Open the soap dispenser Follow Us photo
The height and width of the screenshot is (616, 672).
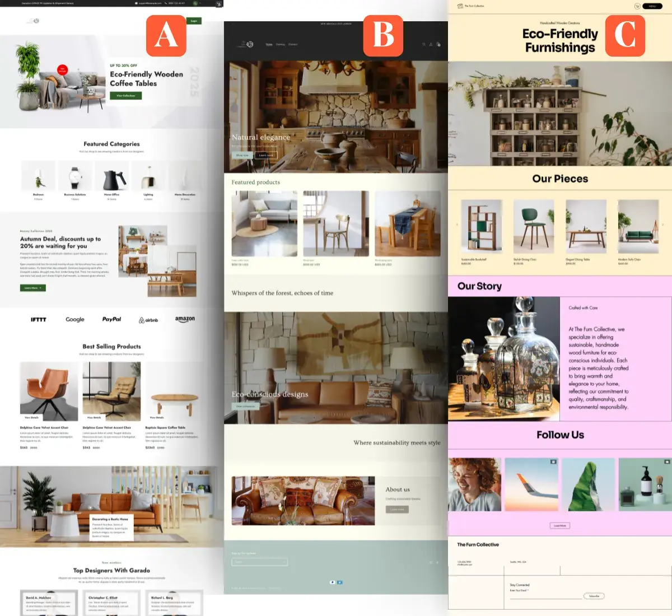point(645,484)
